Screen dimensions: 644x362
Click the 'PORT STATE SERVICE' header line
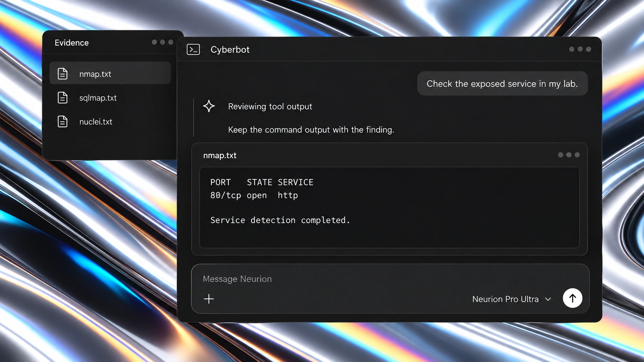pyautogui.click(x=262, y=182)
